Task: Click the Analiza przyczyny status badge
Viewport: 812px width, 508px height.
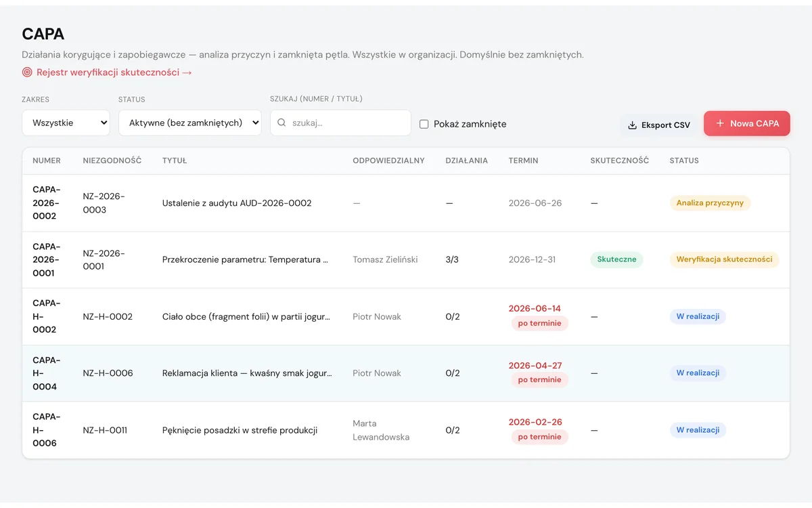Action: click(x=710, y=203)
